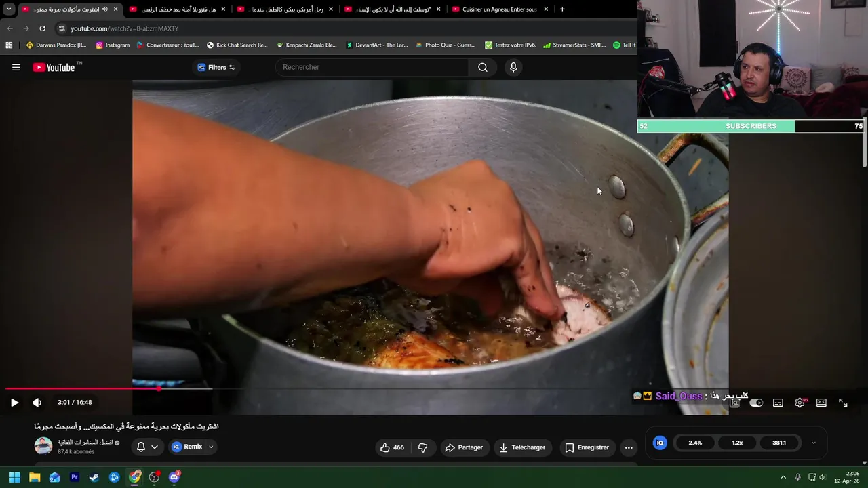Like the video with thumbs up 466
Screen dimensions: 868x488
(392, 447)
